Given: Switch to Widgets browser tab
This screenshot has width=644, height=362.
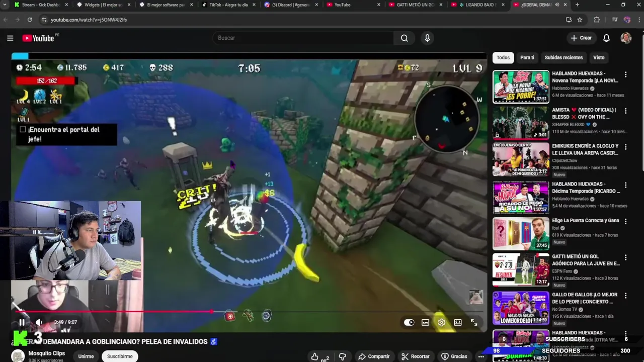Looking at the screenshot, I should point(104,5).
